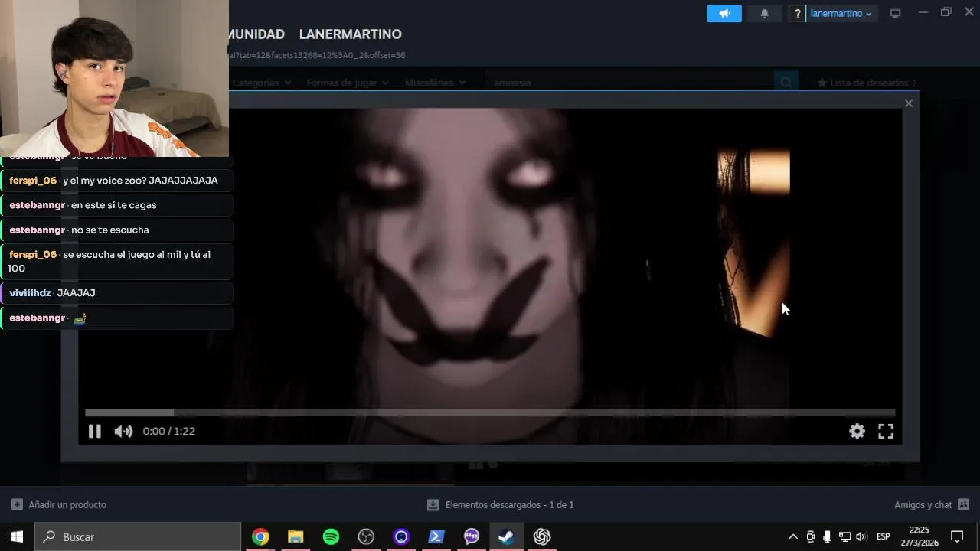Click the ferspi_06 'my voice zoo' chat message
The width and height of the screenshot is (980, 551).
(117, 181)
